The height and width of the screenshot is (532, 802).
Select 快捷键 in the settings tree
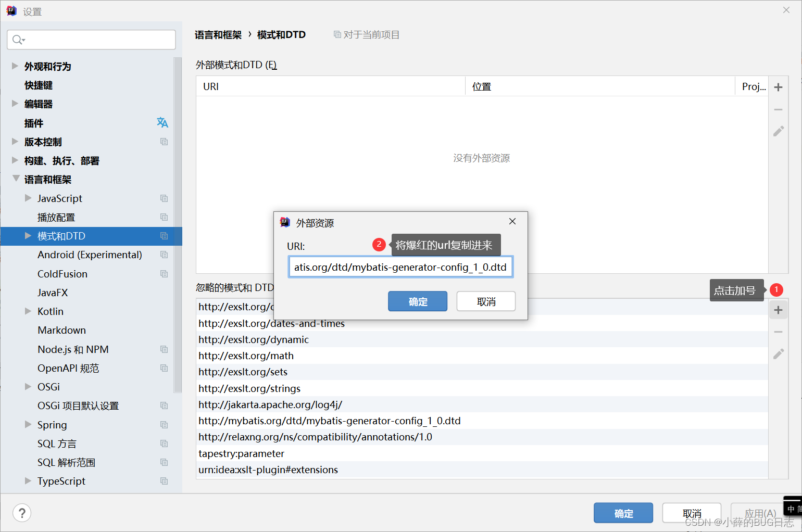tap(39, 85)
